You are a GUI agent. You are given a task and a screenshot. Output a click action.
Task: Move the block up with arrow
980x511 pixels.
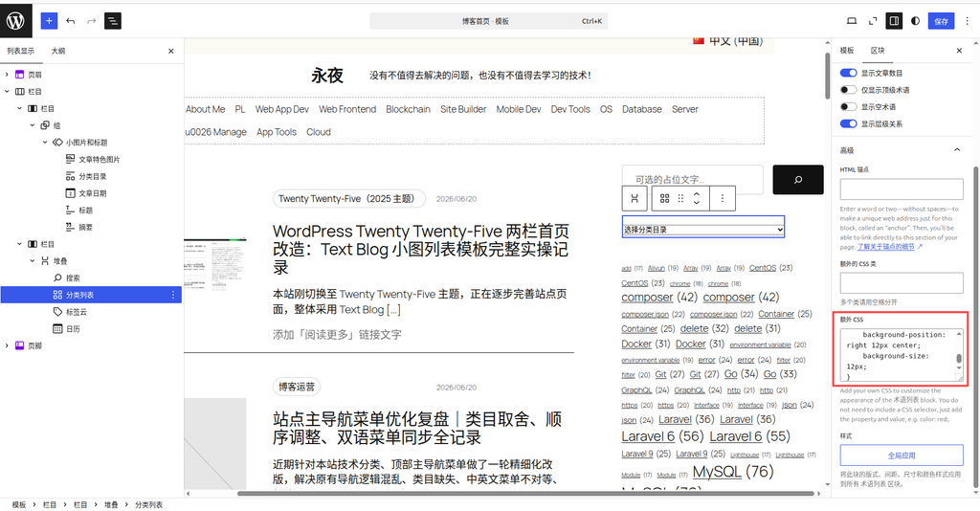point(697,193)
